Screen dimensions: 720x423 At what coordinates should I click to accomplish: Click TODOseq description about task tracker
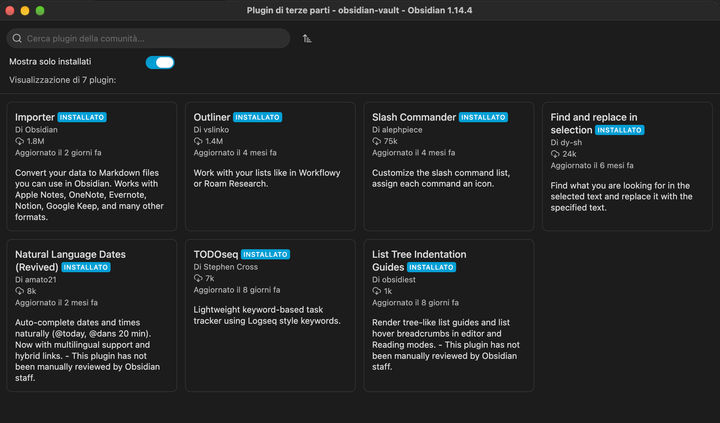tap(267, 315)
